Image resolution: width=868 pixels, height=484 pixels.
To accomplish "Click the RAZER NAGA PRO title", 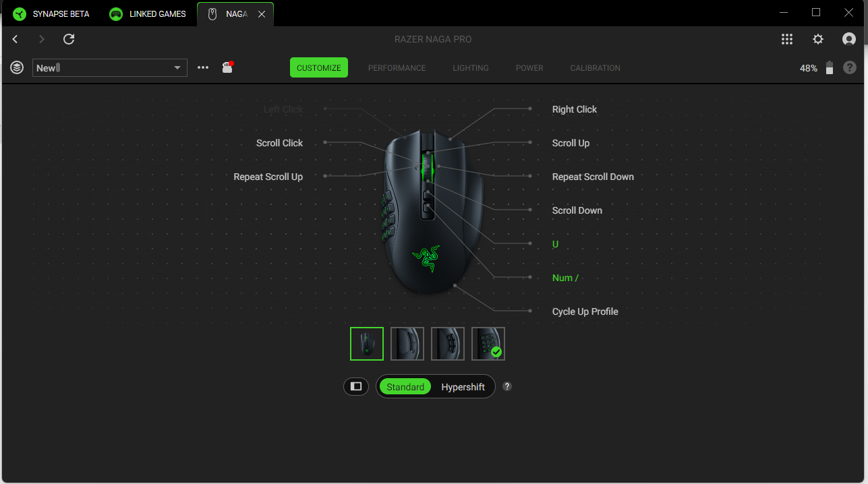I will [x=433, y=39].
